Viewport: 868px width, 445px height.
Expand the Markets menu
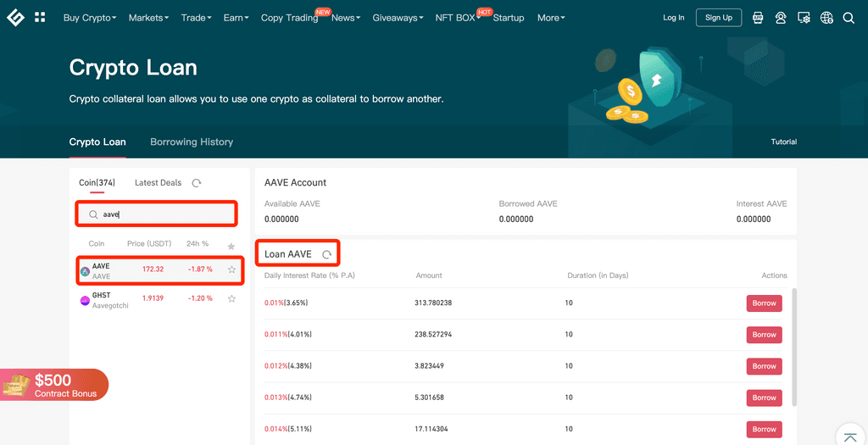(x=149, y=18)
